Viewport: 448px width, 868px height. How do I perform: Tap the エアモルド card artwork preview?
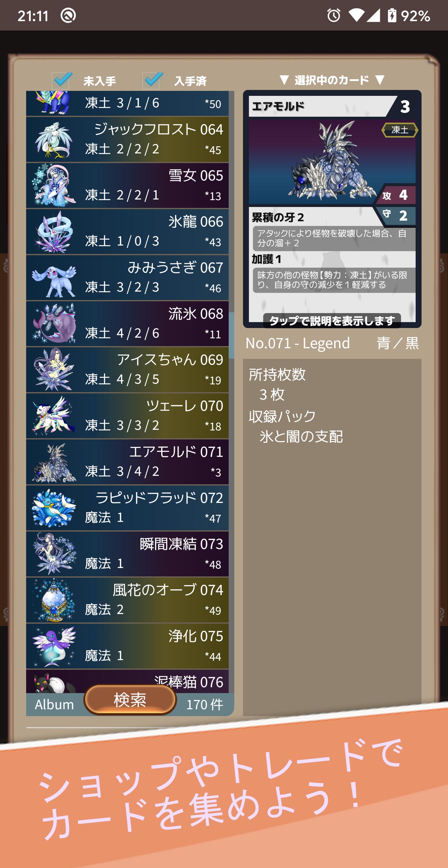tap(332, 162)
